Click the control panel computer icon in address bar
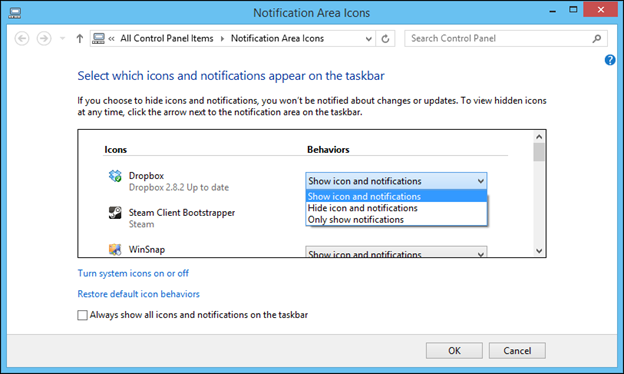624x374 pixels. click(98, 38)
